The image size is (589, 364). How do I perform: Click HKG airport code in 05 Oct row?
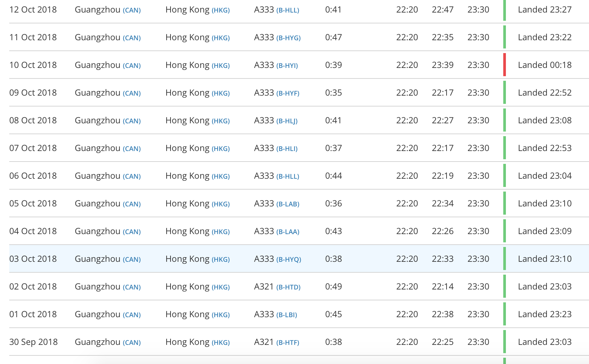pyautogui.click(x=221, y=204)
